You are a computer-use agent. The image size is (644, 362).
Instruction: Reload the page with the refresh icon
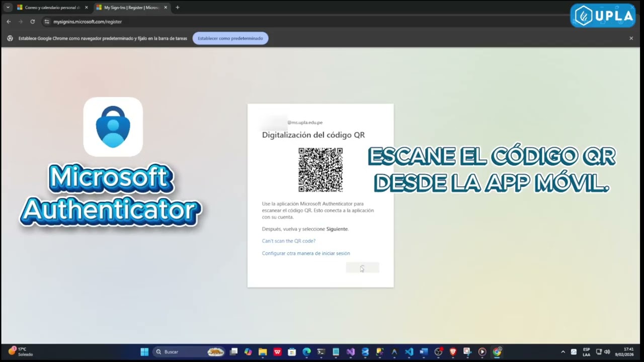[32, 22]
